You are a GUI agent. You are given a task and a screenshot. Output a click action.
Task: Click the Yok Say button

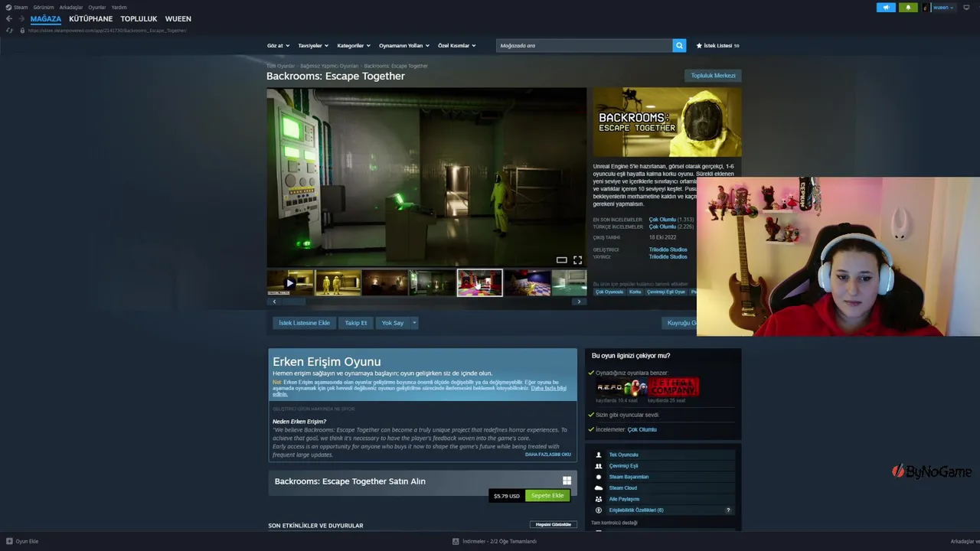coord(393,323)
